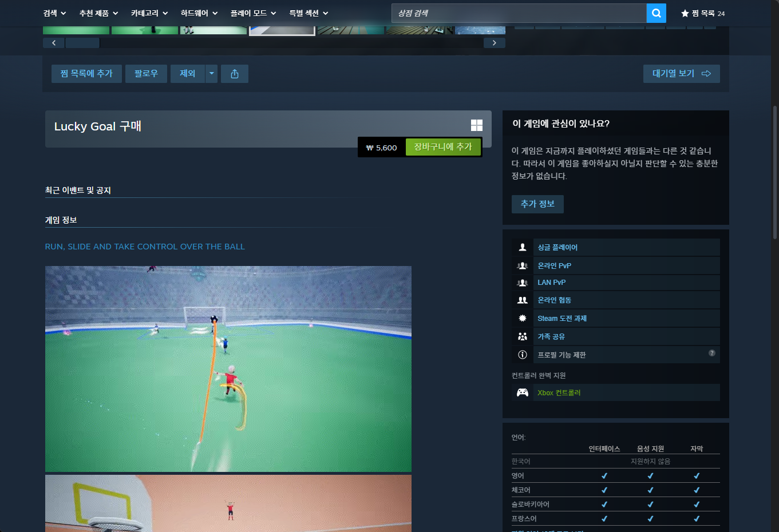Click the 슬로바키아어 language row

click(x=616, y=504)
